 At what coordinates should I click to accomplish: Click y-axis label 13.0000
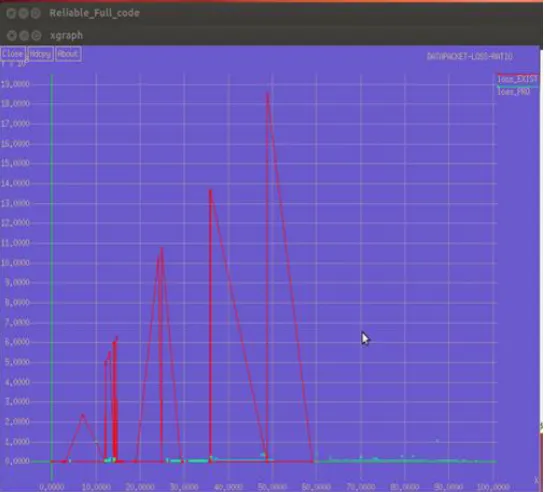[15, 203]
